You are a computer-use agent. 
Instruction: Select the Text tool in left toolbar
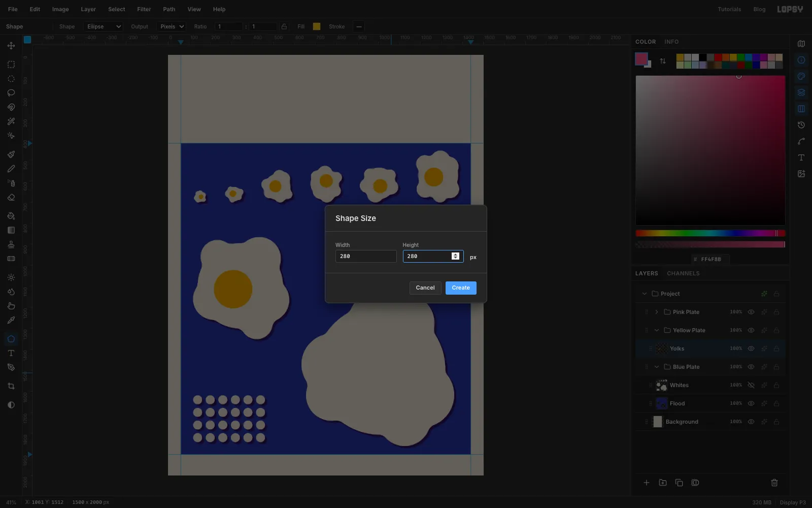point(11,353)
